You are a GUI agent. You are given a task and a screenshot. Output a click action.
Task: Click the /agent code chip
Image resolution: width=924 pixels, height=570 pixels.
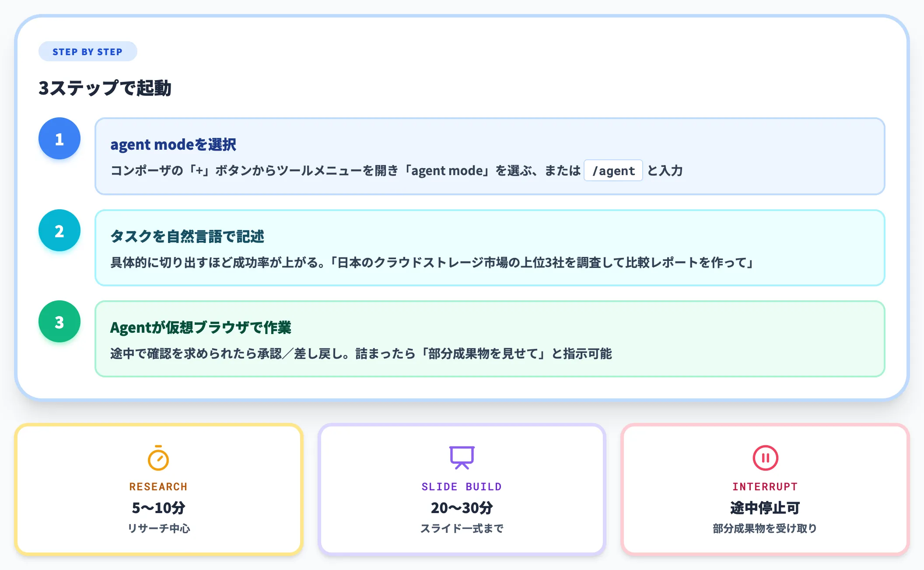point(613,171)
